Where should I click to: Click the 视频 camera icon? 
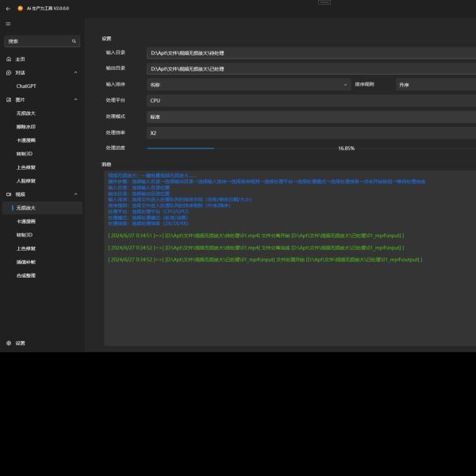point(9,194)
